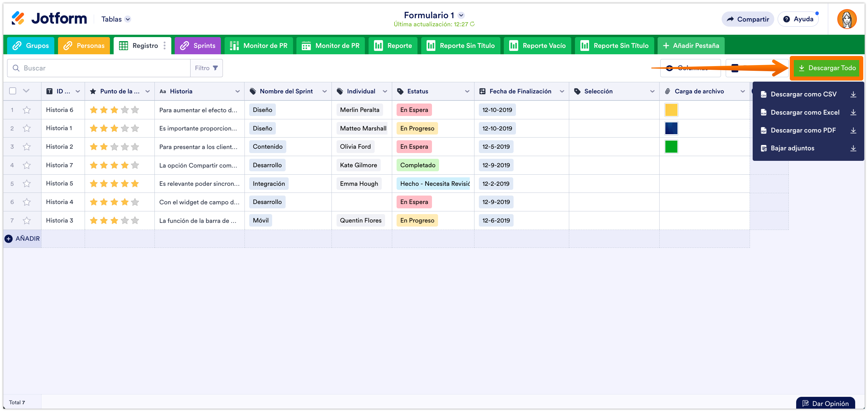The image size is (868, 412).
Task: Open the Estatus column dropdown arrow
Action: (x=467, y=91)
